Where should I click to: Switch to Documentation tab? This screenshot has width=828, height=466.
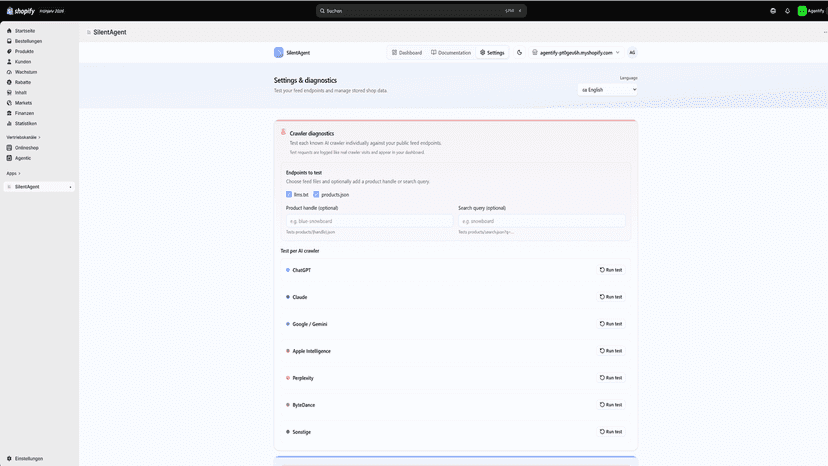click(450, 52)
